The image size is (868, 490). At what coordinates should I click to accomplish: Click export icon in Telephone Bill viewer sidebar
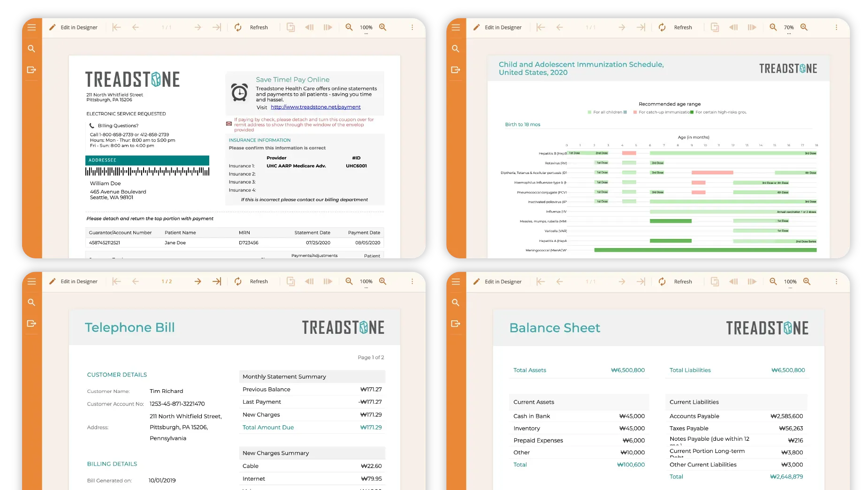(x=31, y=324)
